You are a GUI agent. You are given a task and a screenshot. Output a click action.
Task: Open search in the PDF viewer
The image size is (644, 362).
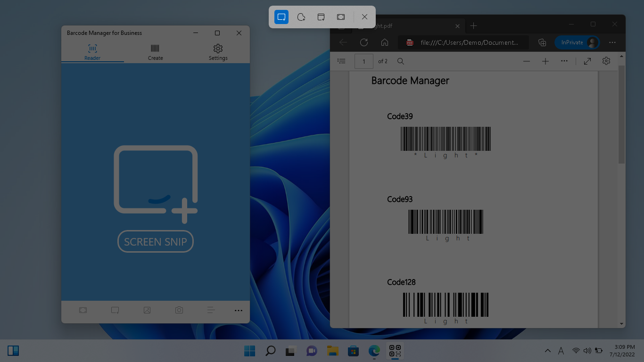(400, 61)
